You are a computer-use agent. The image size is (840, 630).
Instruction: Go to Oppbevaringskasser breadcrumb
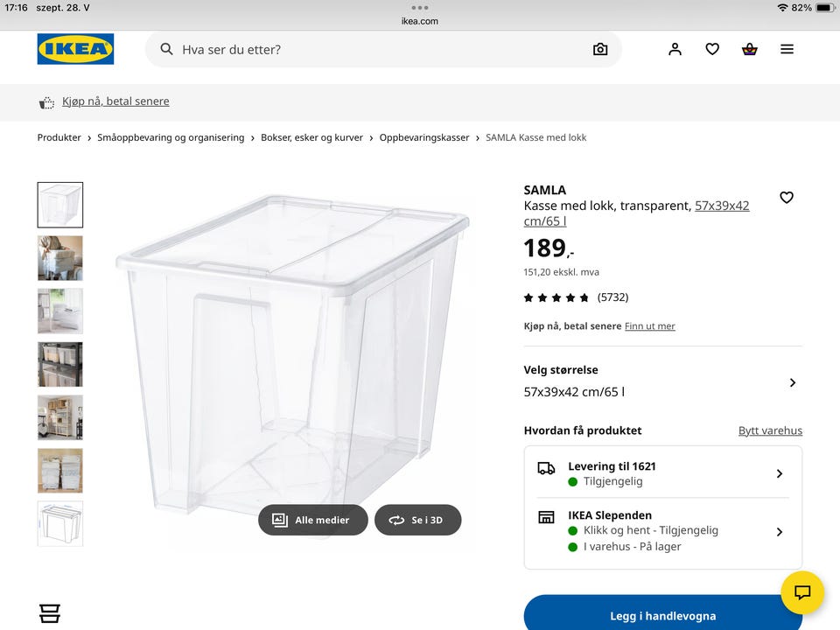[424, 137]
